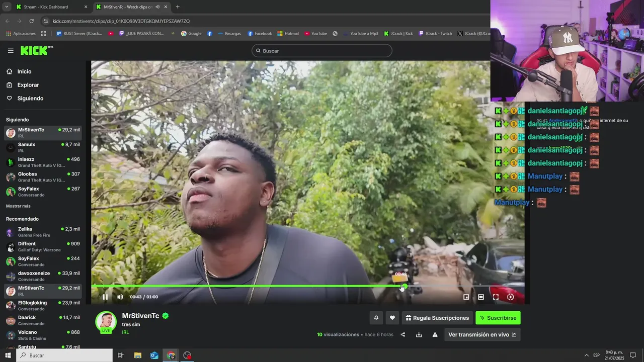Open File Explorer from taskbar
Image resolution: width=644 pixels, height=362 pixels.
pos(137,355)
